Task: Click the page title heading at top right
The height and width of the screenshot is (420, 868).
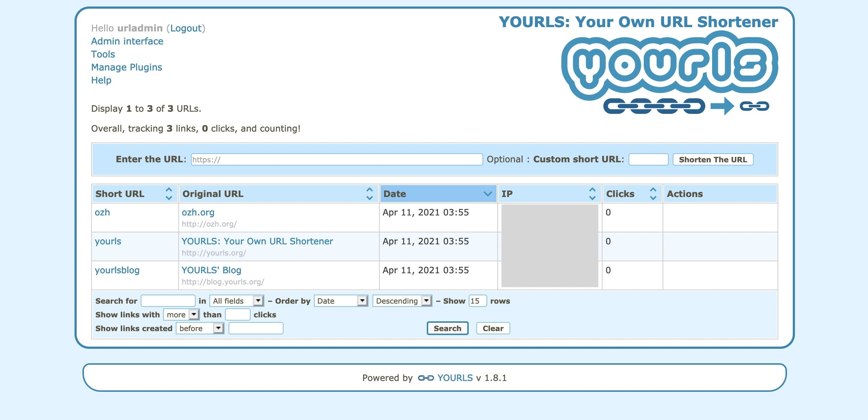Action: [x=638, y=22]
